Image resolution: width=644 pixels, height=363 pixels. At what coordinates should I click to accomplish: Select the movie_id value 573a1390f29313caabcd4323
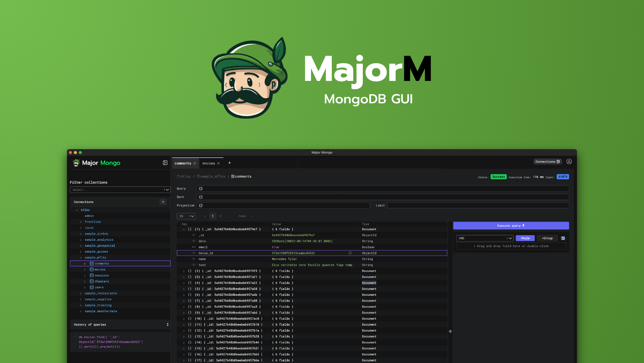tap(293, 253)
